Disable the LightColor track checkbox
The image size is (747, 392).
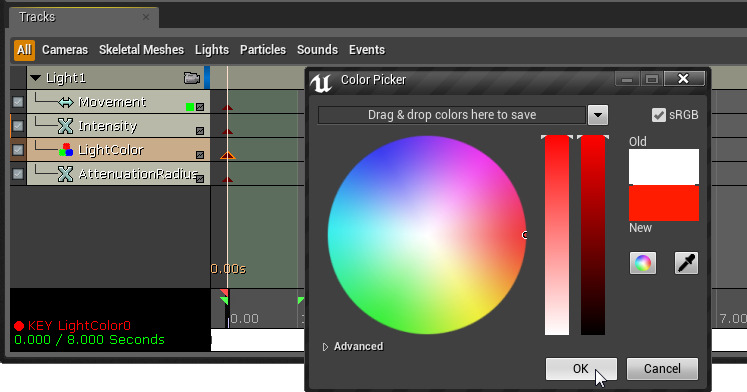click(x=18, y=150)
